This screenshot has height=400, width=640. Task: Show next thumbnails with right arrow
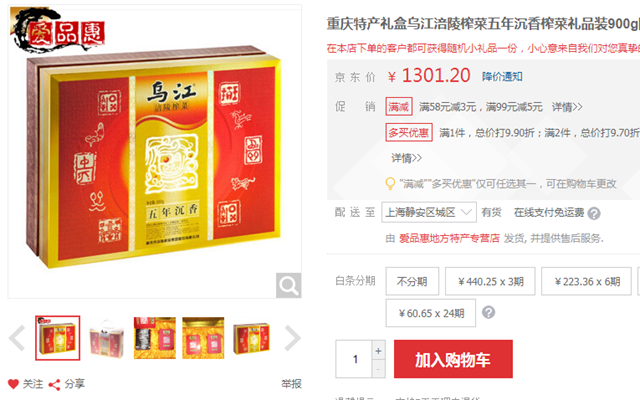click(292, 338)
